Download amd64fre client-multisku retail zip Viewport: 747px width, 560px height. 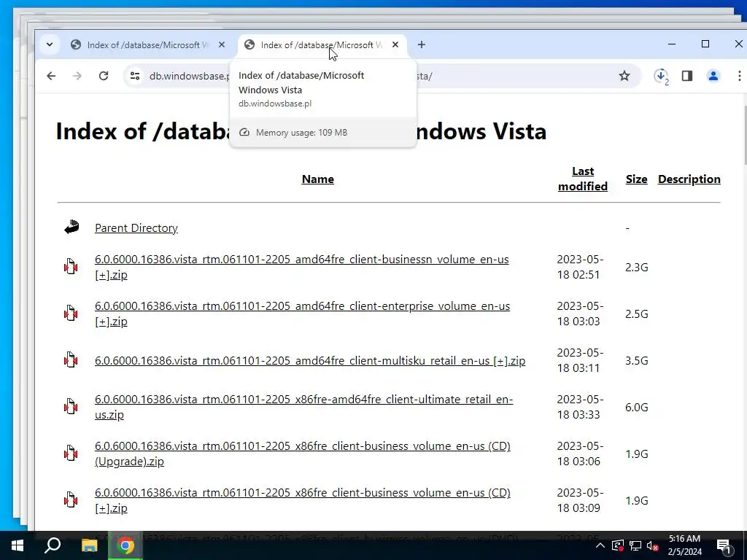tap(310, 361)
